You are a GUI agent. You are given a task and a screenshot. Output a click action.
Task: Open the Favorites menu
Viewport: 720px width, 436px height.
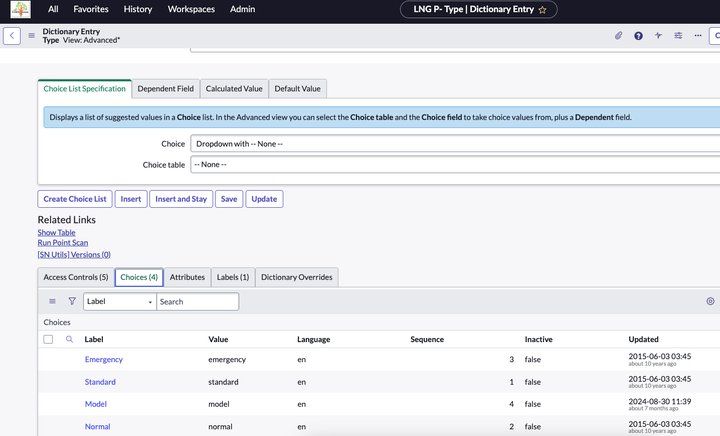pyautogui.click(x=91, y=9)
